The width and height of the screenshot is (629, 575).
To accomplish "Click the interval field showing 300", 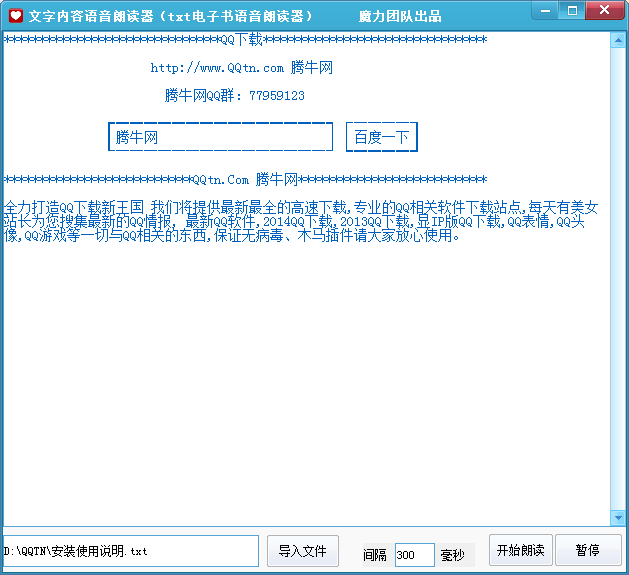I will [414, 555].
